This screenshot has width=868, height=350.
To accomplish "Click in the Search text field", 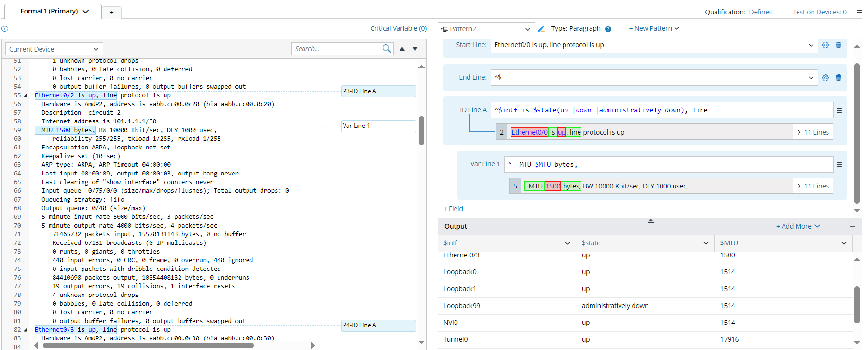I will [x=336, y=49].
